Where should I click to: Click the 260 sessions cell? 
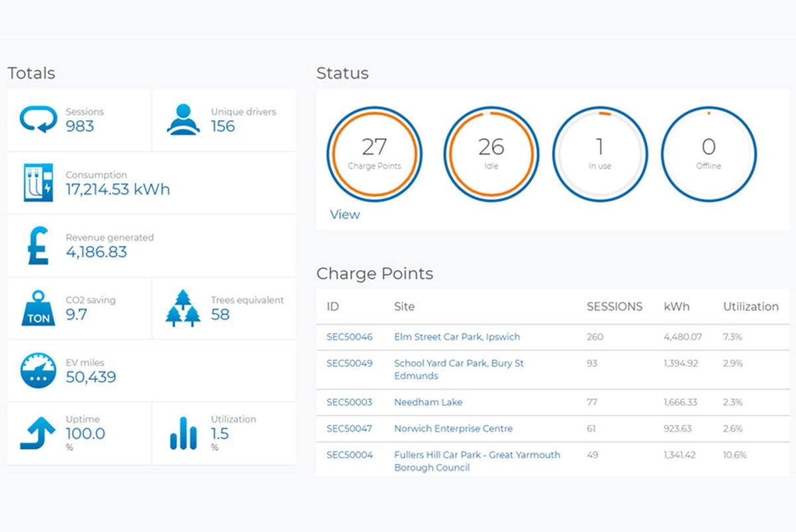coord(595,337)
